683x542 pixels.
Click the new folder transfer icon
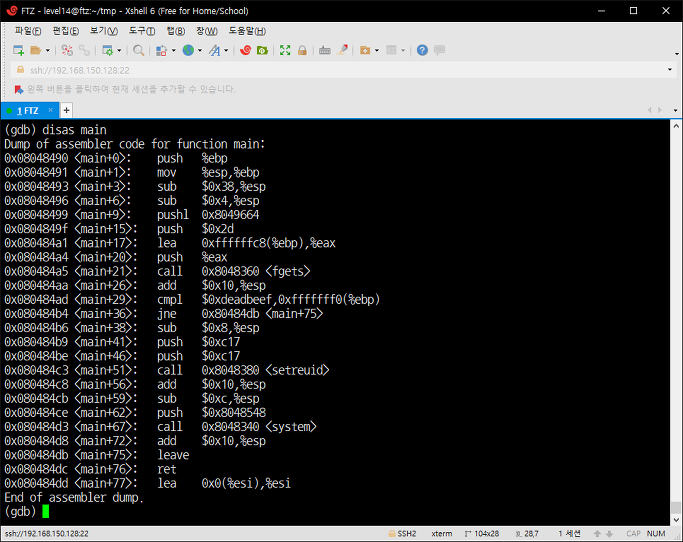365,51
